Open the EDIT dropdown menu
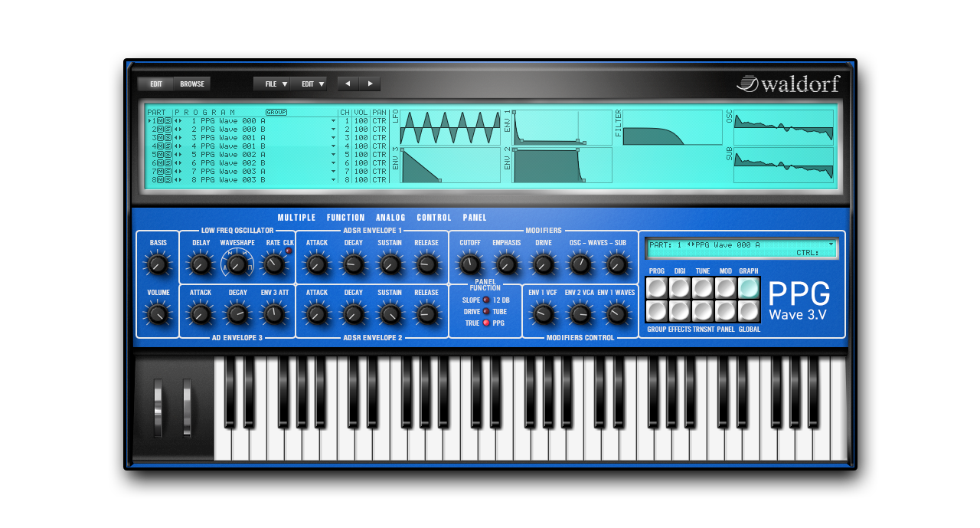Image resolution: width=980 pixels, height=528 pixels. 309,84
